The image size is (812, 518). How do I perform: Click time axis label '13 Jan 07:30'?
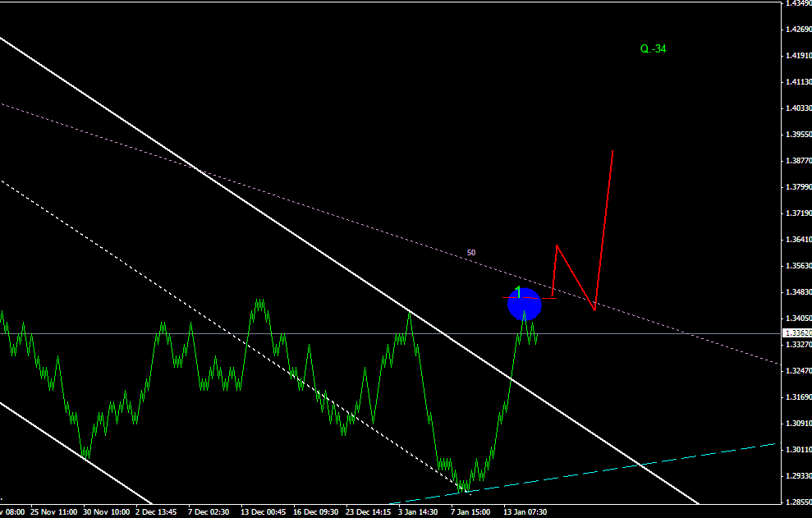click(525, 511)
